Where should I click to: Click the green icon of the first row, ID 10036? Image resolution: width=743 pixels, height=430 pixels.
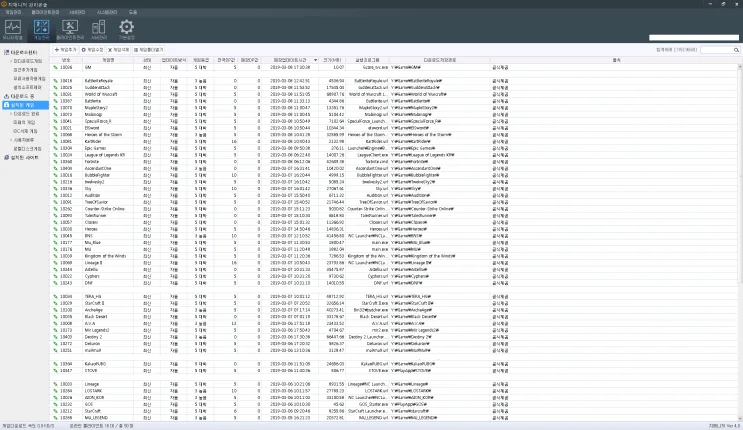(55, 67)
